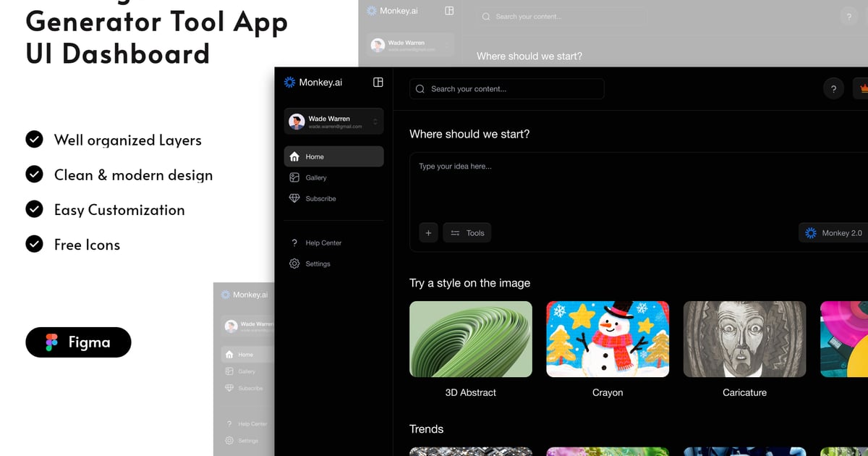868x456 pixels.
Task: Select the 3D Abstract style thumbnail
Action: (471, 339)
